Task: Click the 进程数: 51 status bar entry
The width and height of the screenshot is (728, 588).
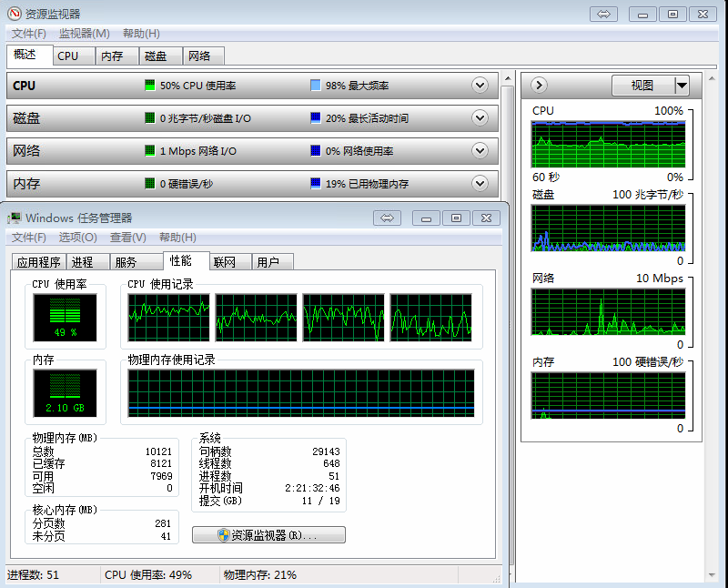Action: coord(33,575)
